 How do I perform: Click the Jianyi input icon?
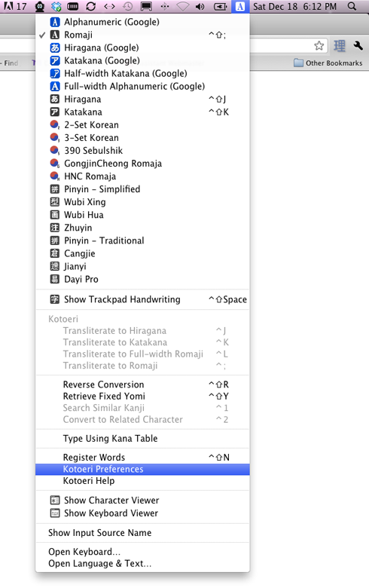click(55, 266)
